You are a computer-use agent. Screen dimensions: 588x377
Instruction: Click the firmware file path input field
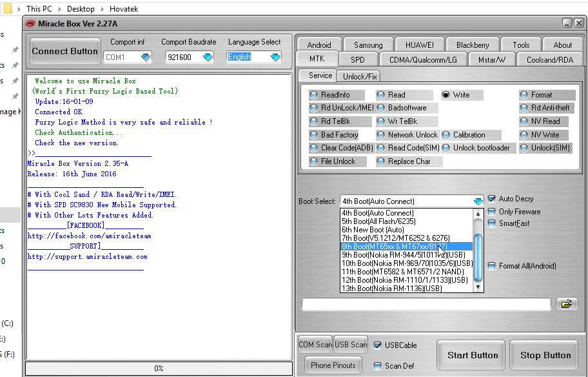point(426,305)
